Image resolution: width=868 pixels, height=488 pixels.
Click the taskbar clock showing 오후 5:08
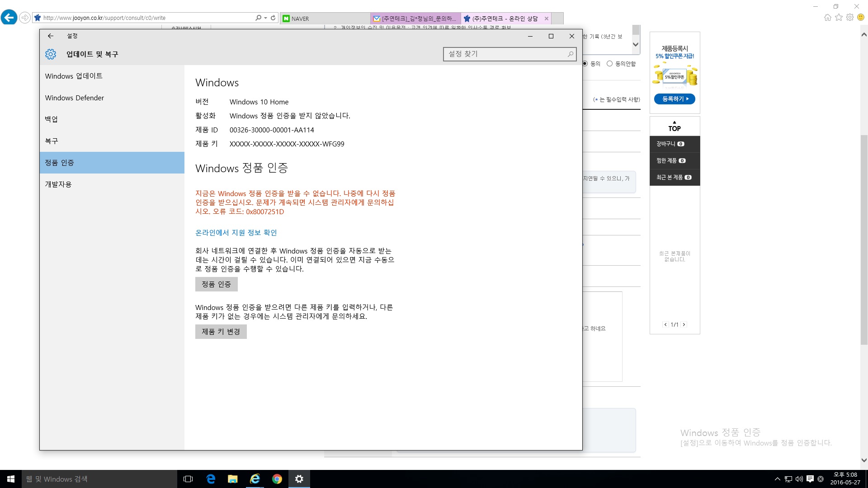(845, 479)
